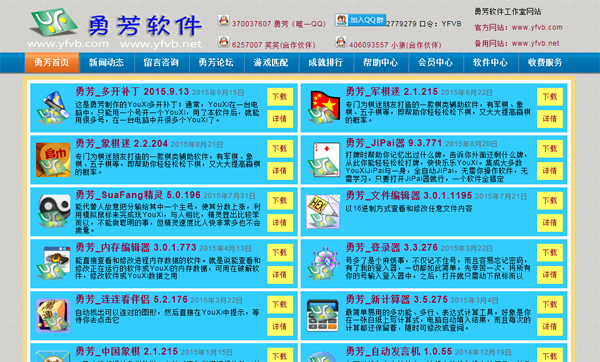
Task: Open 留言咨询 menu item
Action: click(161, 62)
